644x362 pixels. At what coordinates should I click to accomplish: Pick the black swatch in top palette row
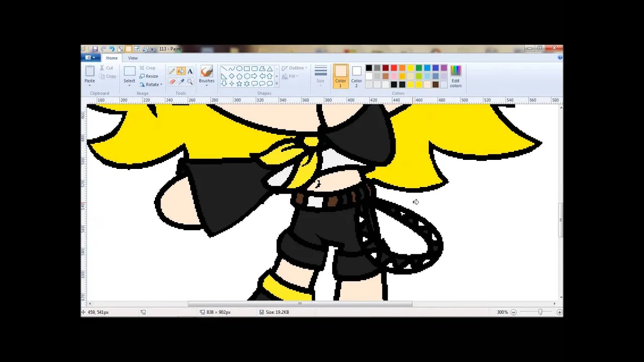point(369,68)
